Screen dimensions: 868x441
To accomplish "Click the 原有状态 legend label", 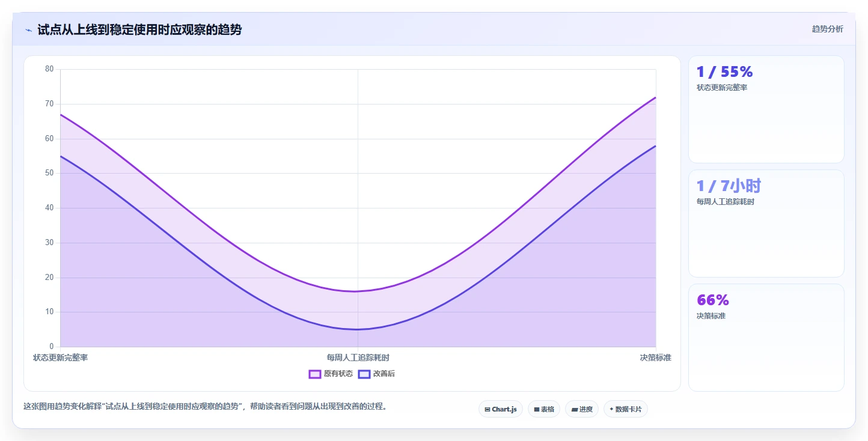I will point(338,374).
